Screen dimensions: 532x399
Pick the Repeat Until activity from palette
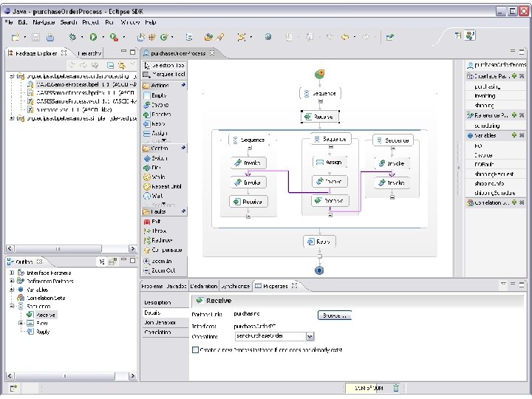[163, 187]
